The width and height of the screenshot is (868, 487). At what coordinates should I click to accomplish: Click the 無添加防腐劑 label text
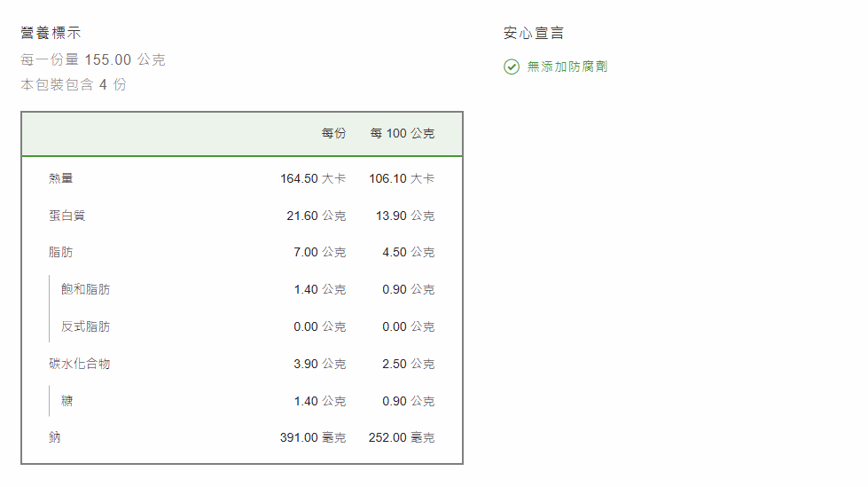[x=567, y=67]
